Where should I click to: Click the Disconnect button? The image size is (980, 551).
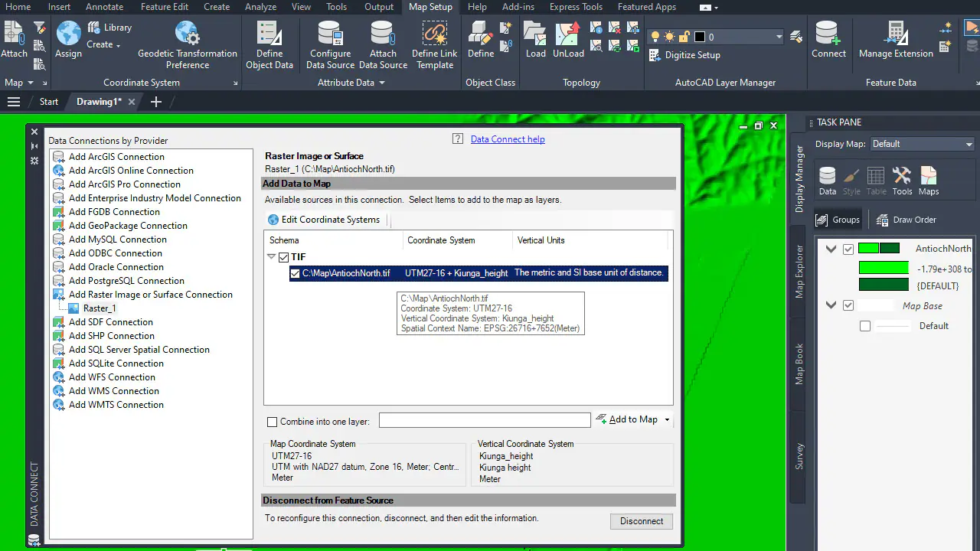pyautogui.click(x=642, y=521)
